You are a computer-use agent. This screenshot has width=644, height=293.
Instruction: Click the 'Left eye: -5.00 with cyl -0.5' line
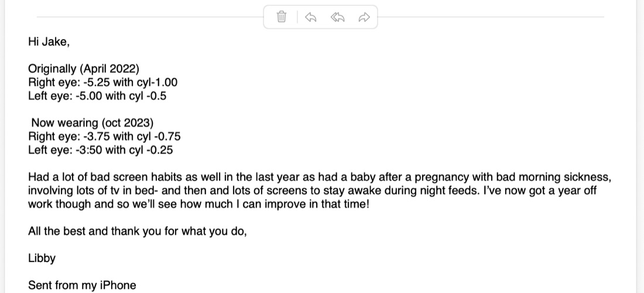click(x=97, y=96)
